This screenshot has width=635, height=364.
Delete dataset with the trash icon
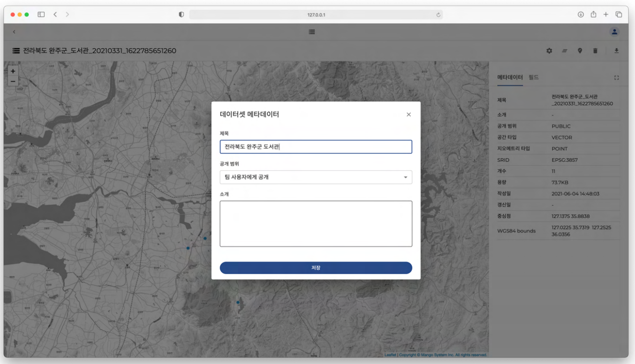(x=595, y=50)
